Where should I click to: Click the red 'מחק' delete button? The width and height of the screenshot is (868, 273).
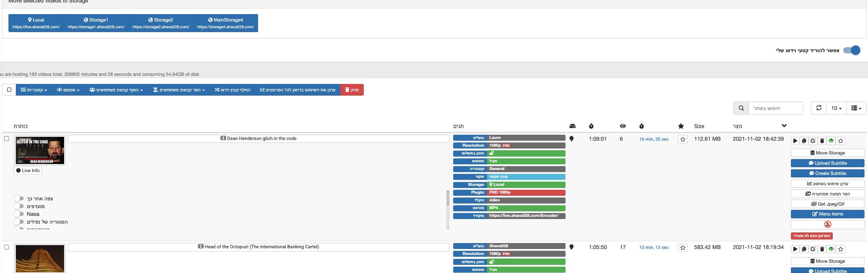click(x=352, y=90)
